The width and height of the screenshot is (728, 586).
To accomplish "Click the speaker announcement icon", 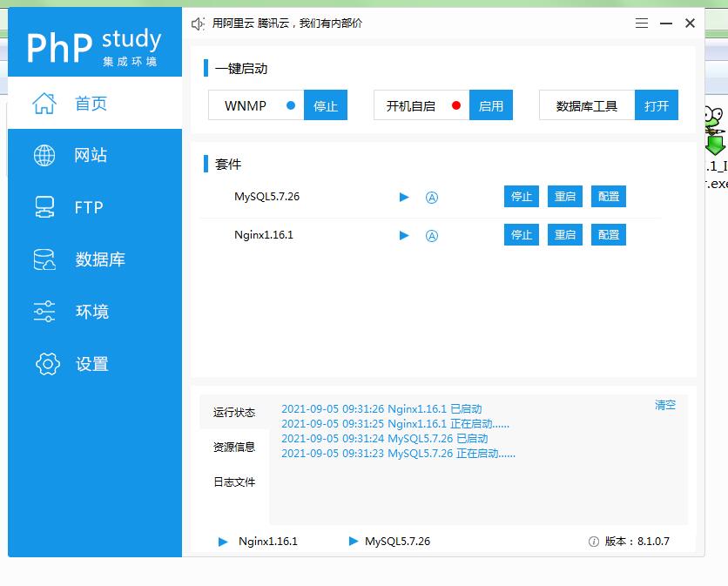I will (x=198, y=24).
